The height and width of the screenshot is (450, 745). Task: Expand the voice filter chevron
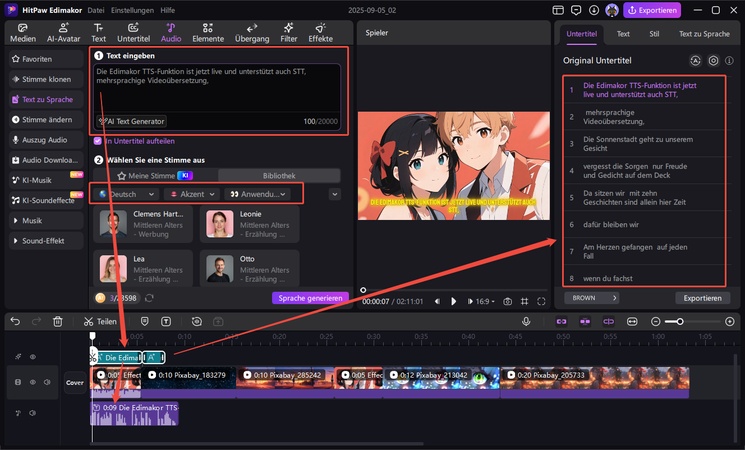(x=335, y=194)
